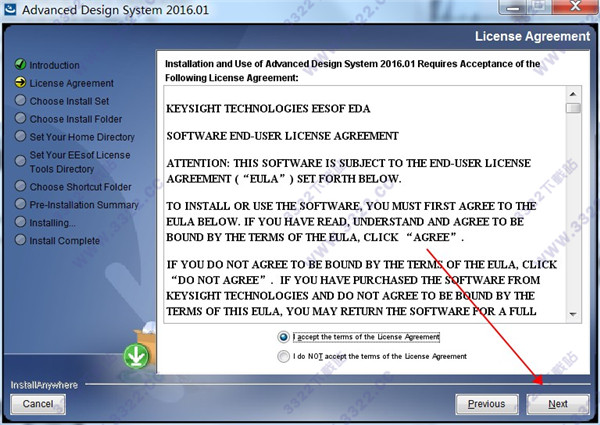
Task: Click the green download arrow icon
Action: click(x=136, y=356)
